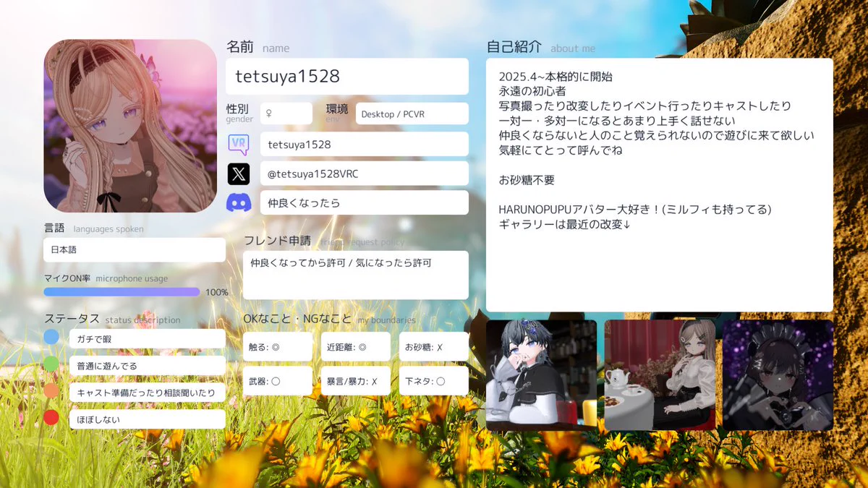Click the Discord field 仲良くなったら
The height and width of the screenshot is (488, 868).
pyautogui.click(x=365, y=202)
